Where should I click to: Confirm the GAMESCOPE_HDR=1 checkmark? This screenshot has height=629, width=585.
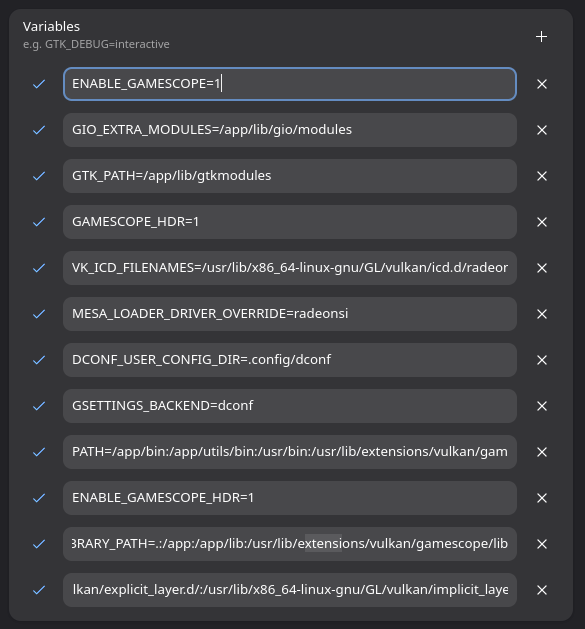click(39, 222)
